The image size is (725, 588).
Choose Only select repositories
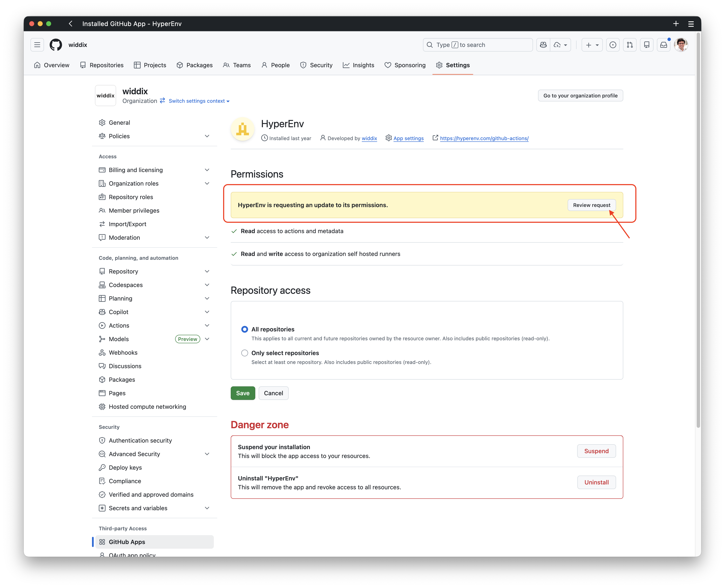tap(244, 353)
